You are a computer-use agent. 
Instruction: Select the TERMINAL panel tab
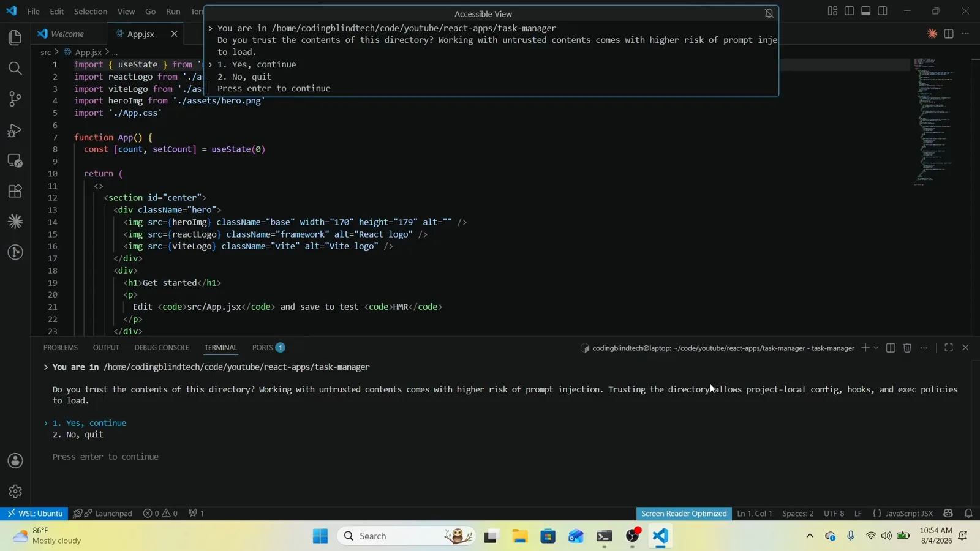221,348
